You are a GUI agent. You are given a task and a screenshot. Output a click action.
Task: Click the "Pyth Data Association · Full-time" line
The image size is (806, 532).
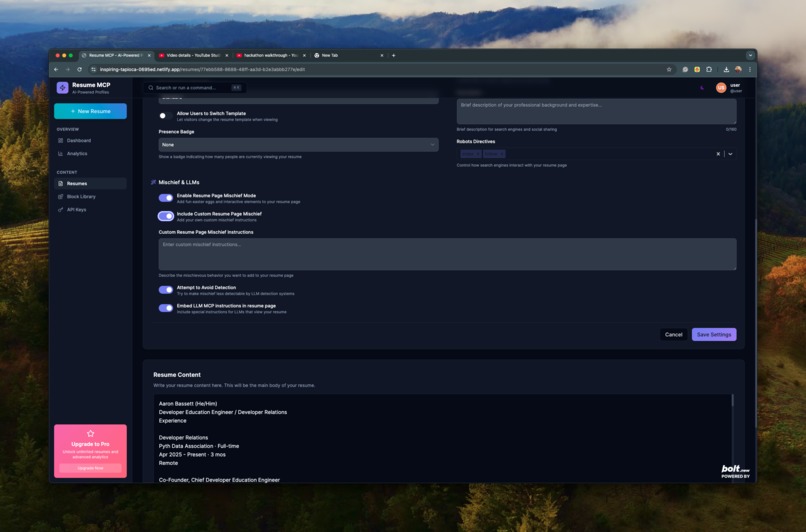point(199,446)
